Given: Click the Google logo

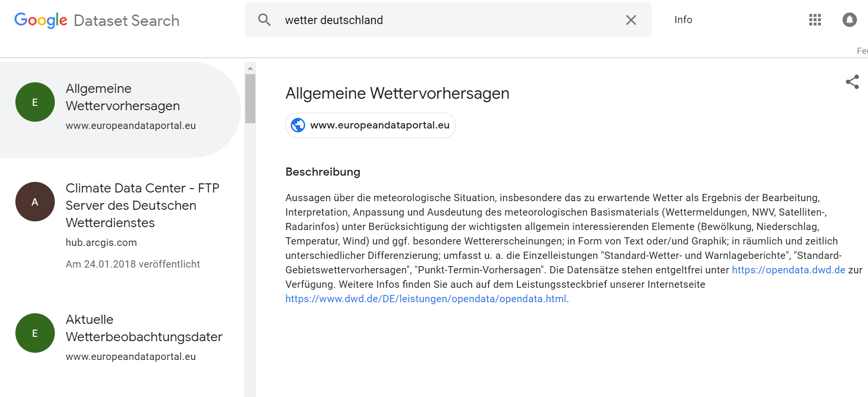Looking at the screenshot, I should point(41,20).
